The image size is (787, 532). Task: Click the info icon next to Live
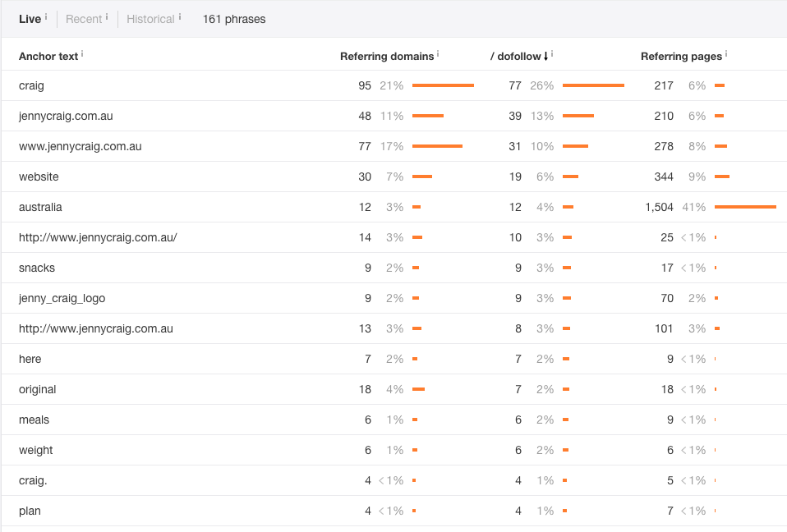[x=46, y=16]
